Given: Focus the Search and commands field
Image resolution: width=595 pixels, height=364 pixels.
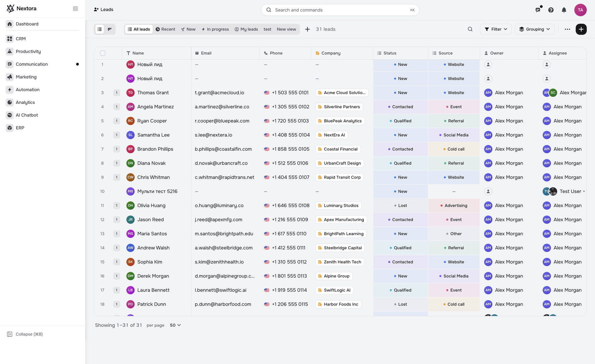Looking at the screenshot, I should tap(340, 10).
